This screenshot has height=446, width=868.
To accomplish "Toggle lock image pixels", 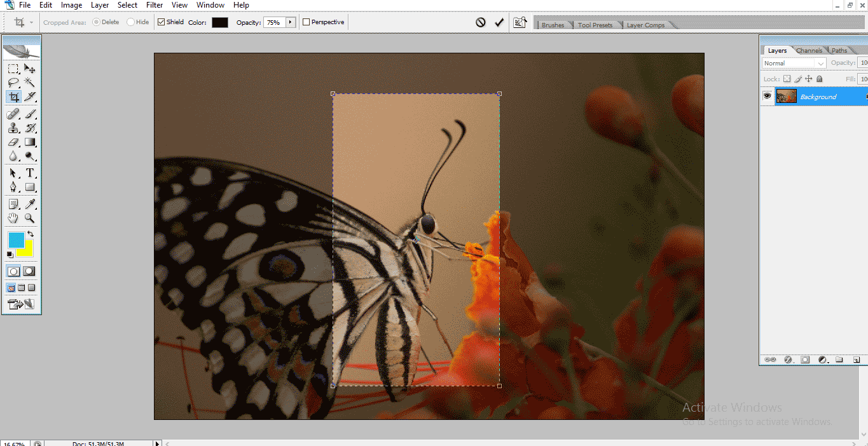I will pyautogui.click(x=797, y=79).
